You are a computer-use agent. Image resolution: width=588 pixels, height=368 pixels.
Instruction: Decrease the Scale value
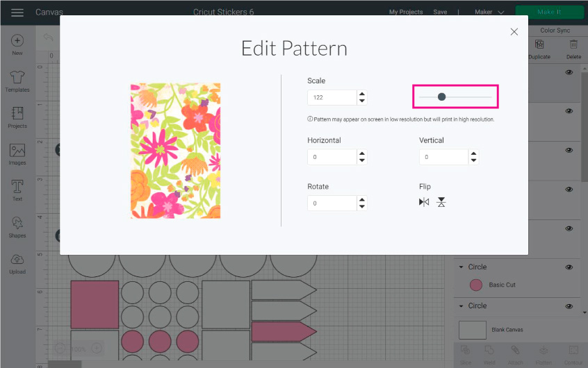362,101
